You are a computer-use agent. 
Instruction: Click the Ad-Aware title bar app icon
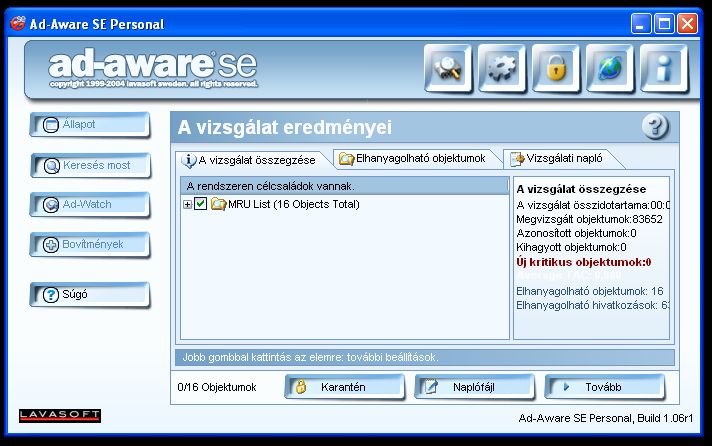18,23
